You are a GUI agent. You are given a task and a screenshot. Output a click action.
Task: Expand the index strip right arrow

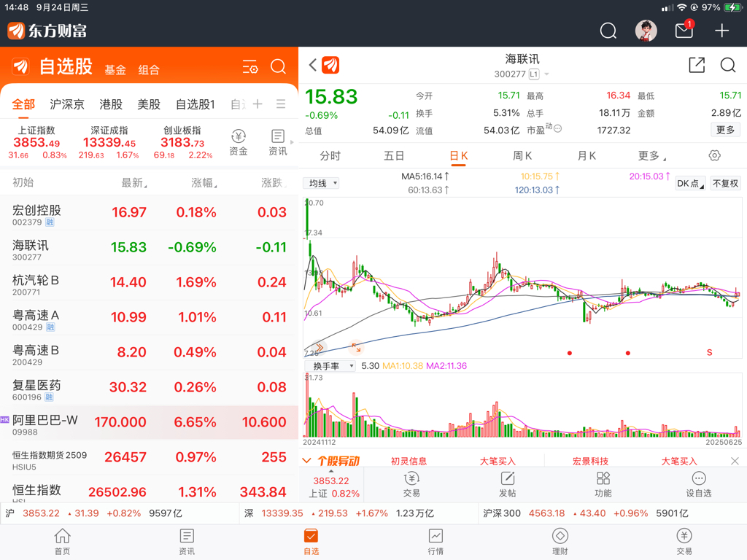[x=292, y=142]
